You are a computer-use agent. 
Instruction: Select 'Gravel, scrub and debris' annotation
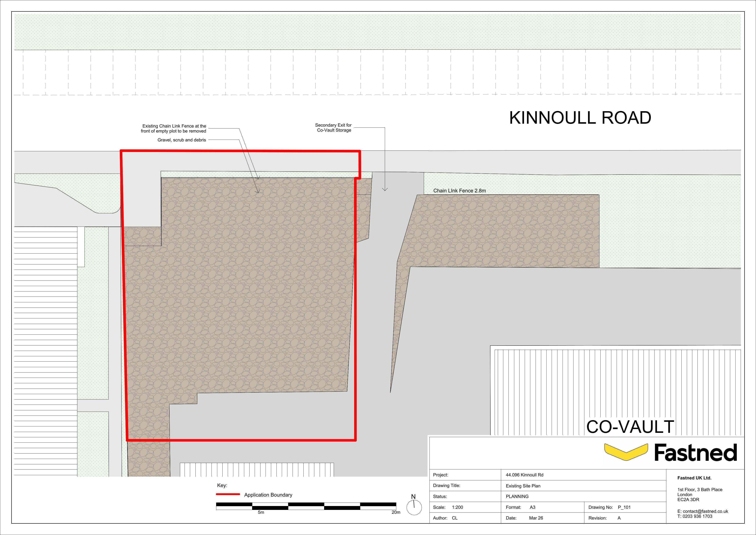pyautogui.click(x=182, y=140)
